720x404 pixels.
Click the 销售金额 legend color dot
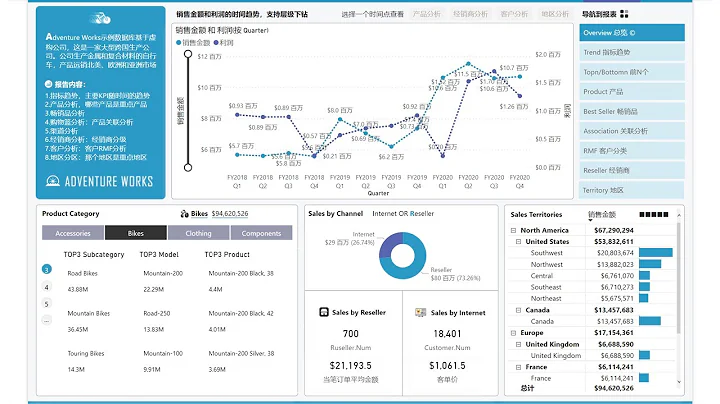click(x=179, y=43)
